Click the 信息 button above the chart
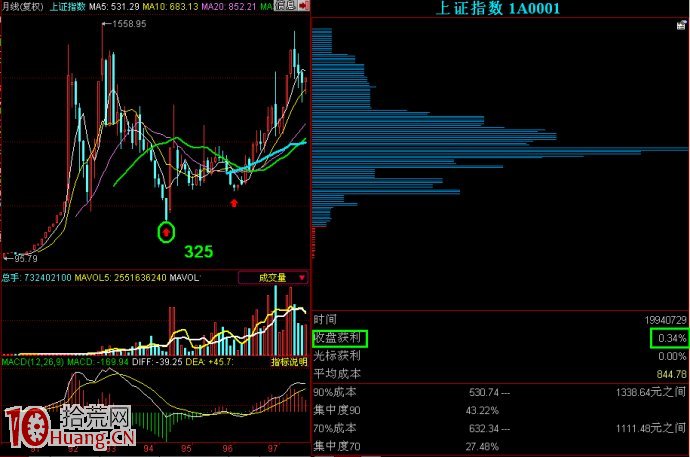Image resolution: width=690 pixels, height=457 pixels. click(x=285, y=5)
